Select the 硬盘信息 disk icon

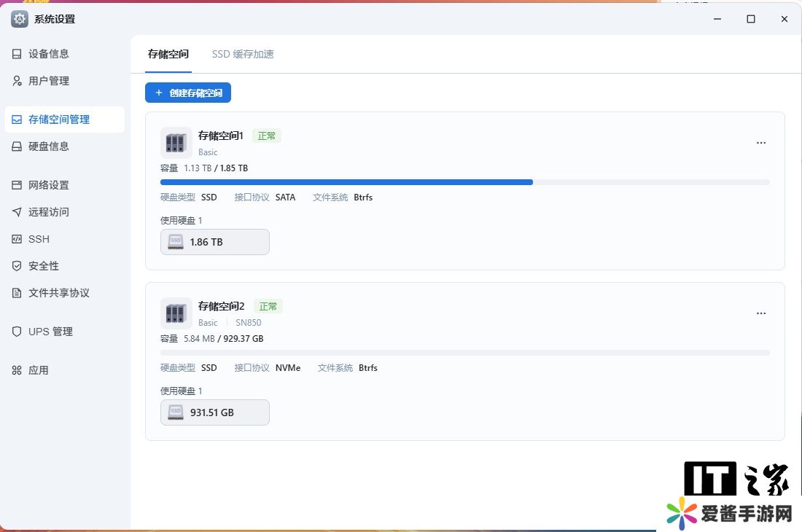tap(17, 146)
